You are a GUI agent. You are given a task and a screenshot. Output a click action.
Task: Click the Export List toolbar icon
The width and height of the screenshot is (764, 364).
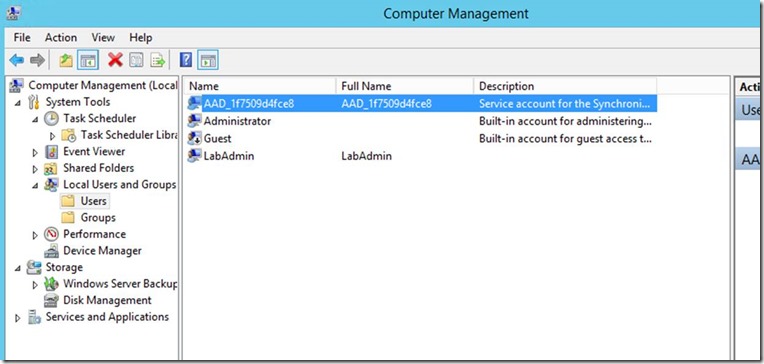coord(158,60)
